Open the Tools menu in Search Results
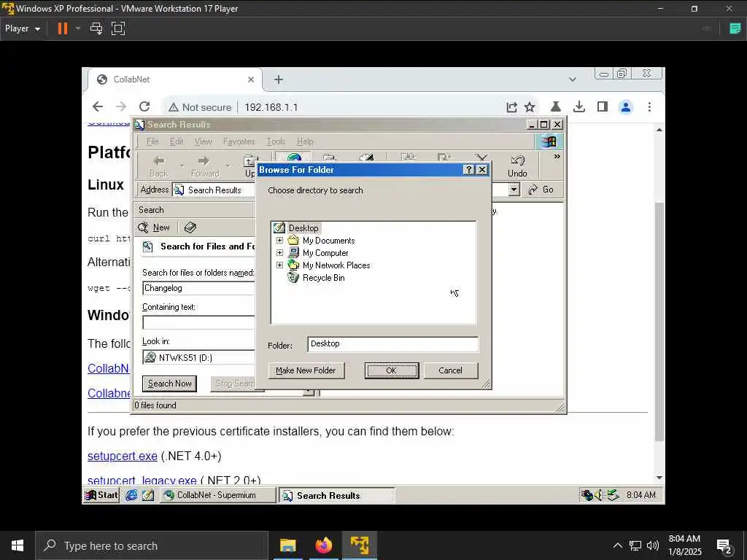Viewport: 747px width, 560px height. point(275,141)
